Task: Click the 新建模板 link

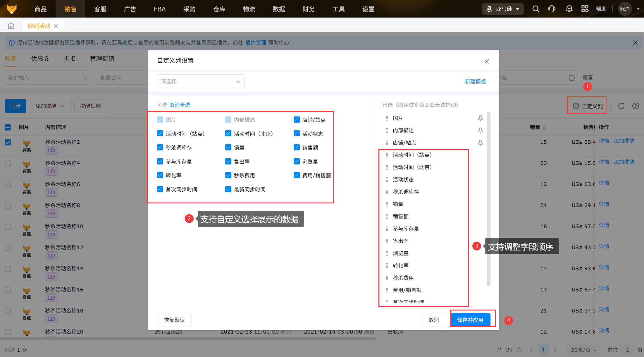Action: pos(475,81)
